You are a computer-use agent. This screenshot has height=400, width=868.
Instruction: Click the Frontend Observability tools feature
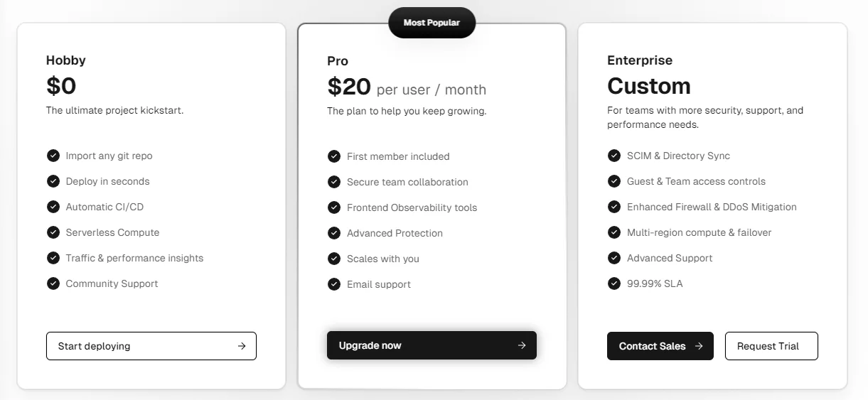tap(412, 207)
